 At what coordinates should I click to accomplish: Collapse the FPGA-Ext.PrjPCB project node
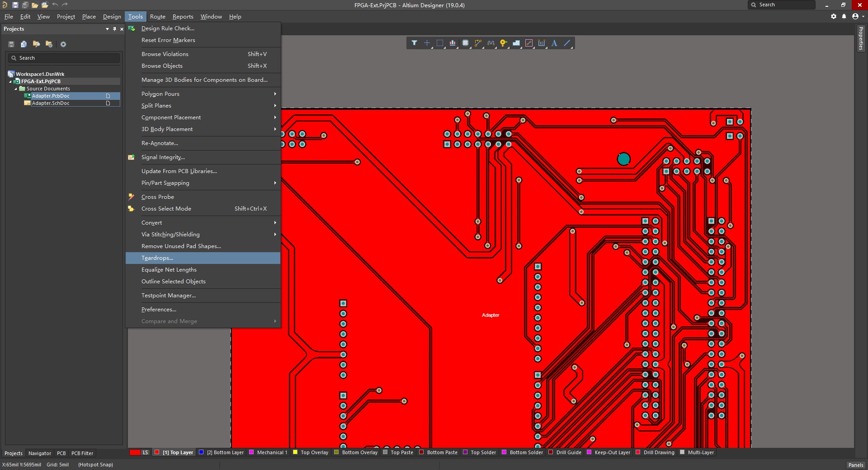(10, 82)
